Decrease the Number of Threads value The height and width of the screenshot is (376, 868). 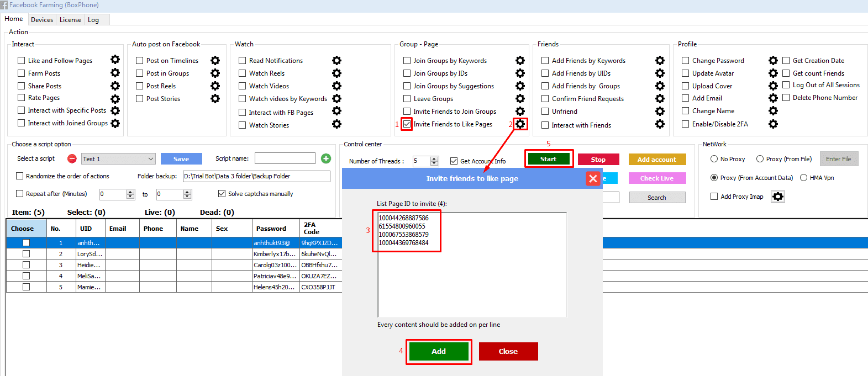click(x=434, y=163)
